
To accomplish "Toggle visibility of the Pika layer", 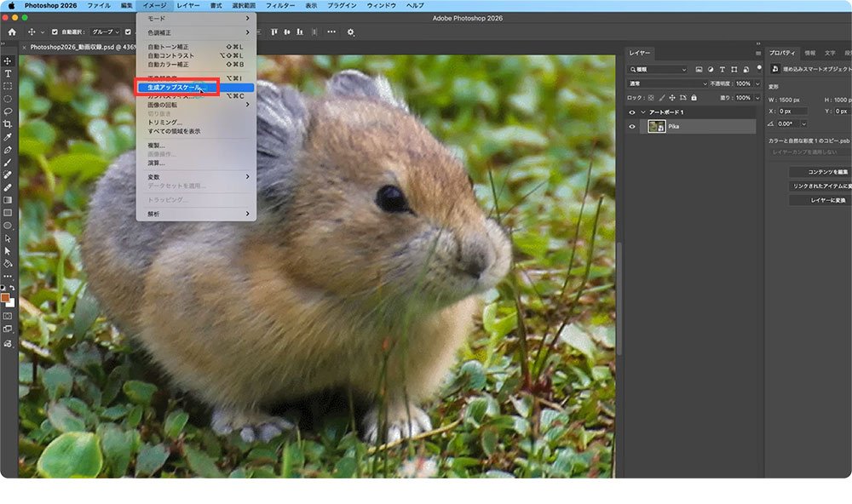I will pyautogui.click(x=632, y=126).
